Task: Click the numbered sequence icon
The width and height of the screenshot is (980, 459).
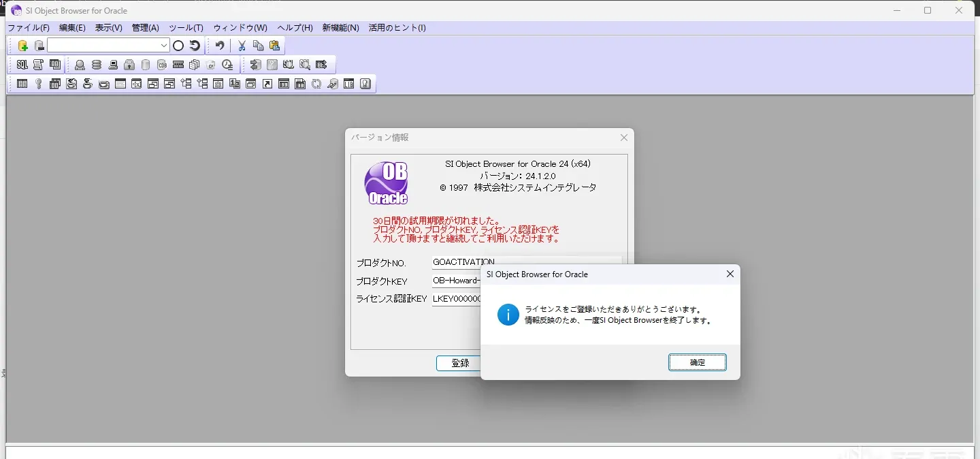Action: point(235,84)
